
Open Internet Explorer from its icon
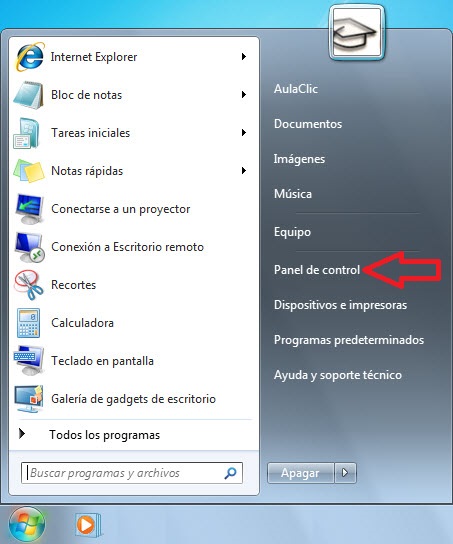point(29,57)
